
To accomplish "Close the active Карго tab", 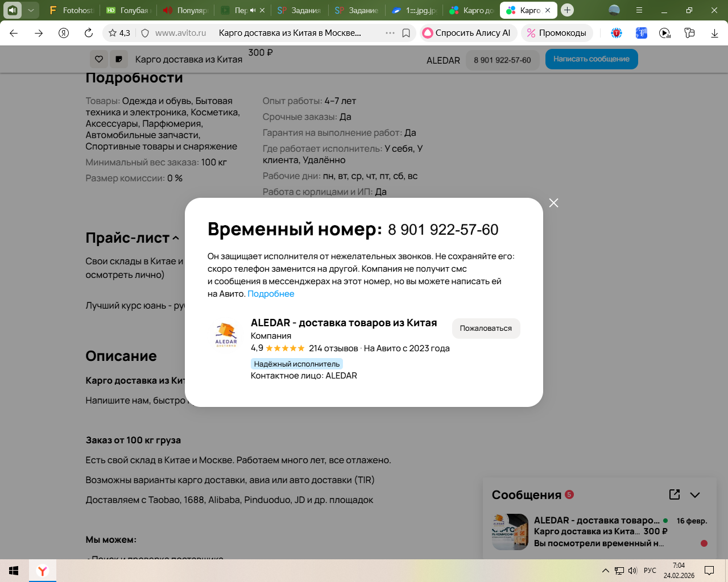I will tap(548, 10).
